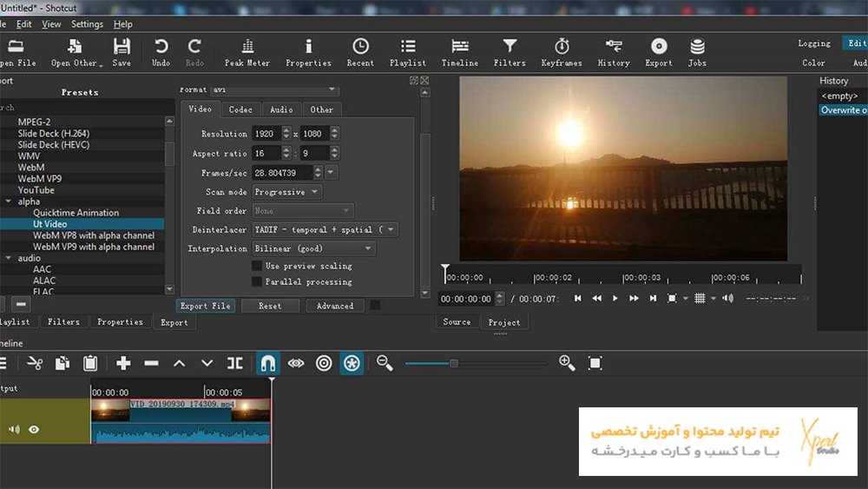
Task: Open the Edit menu
Action: point(23,24)
